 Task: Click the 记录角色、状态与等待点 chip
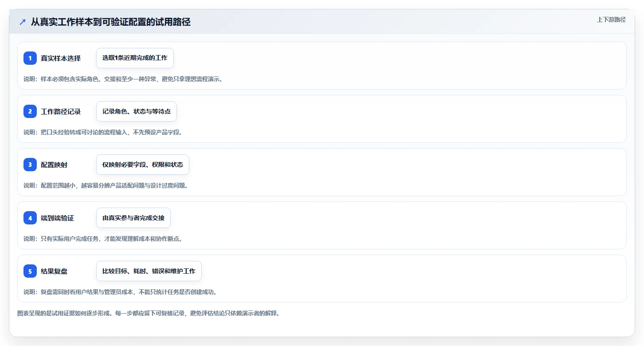click(x=137, y=111)
